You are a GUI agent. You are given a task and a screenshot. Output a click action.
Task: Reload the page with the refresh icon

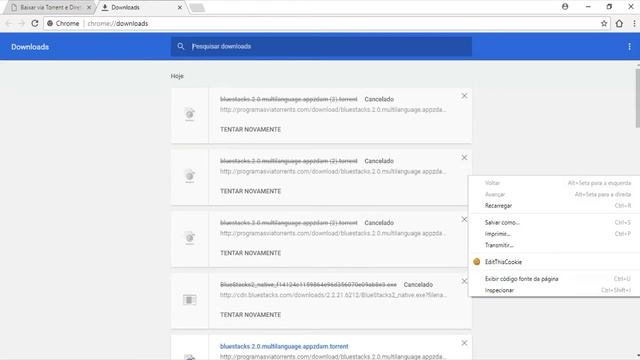click(x=35, y=23)
